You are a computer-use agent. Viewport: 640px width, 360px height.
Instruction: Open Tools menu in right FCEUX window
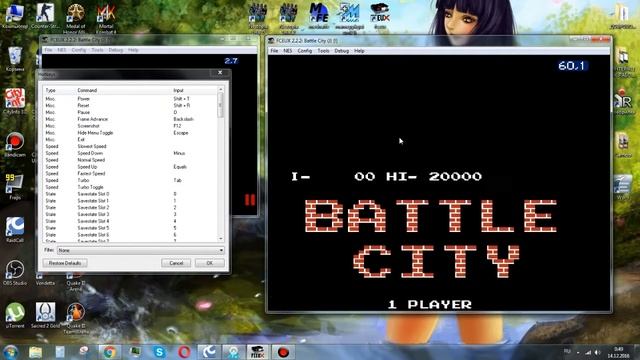click(323, 51)
